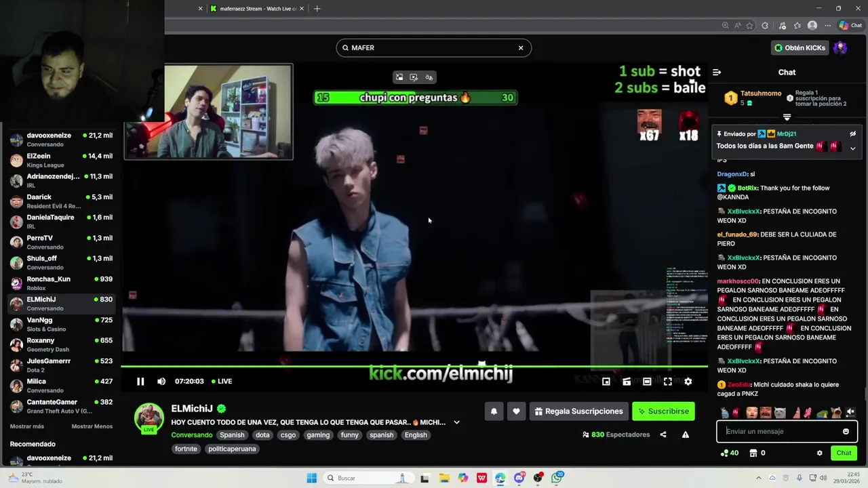
Task: Open chat settings gear
Action: (819, 453)
